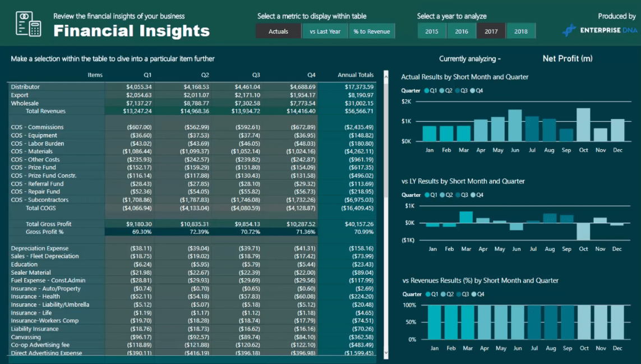Click the Jan bar in vs Revenues chart
This screenshot has width=641, height=364.
435,322
